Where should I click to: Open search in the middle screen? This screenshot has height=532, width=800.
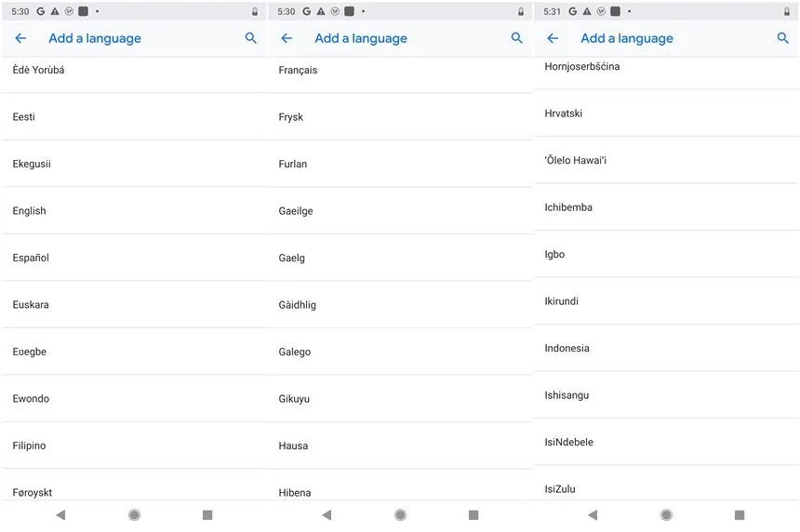pos(517,38)
